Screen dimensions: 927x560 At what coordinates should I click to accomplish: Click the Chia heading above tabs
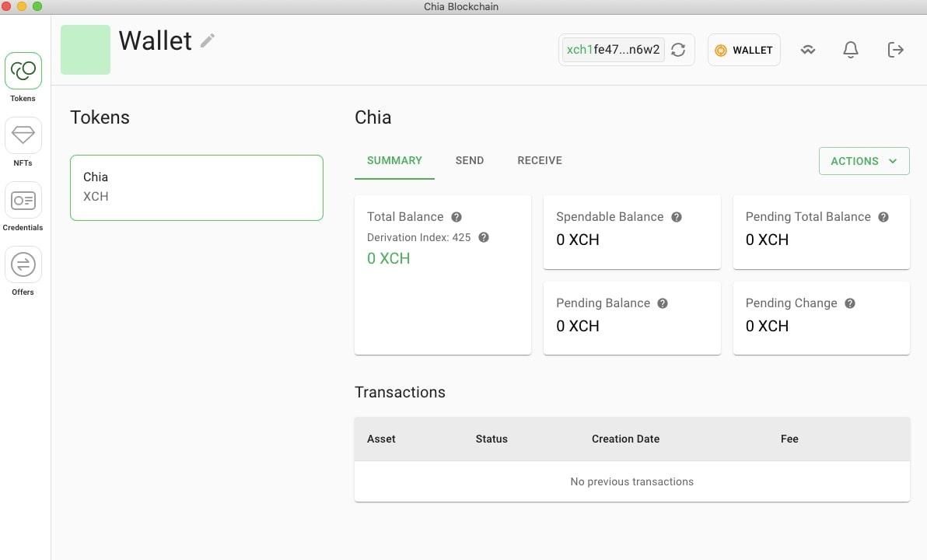(x=373, y=117)
